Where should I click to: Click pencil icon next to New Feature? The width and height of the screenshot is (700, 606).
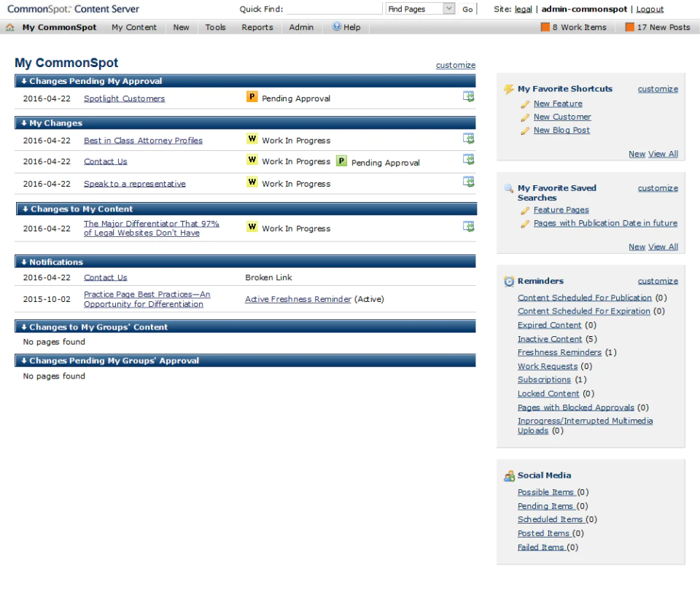tap(525, 104)
